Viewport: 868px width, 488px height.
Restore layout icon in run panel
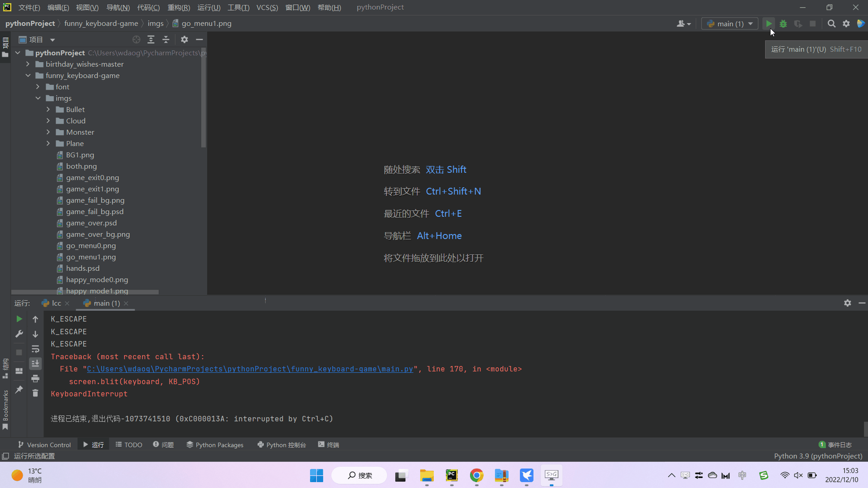[x=19, y=371]
